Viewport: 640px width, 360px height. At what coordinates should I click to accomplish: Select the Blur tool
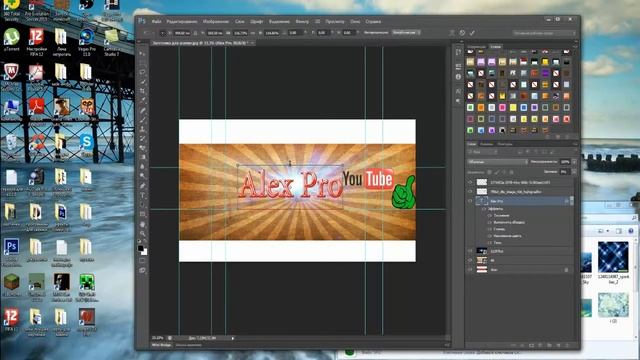(x=142, y=167)
